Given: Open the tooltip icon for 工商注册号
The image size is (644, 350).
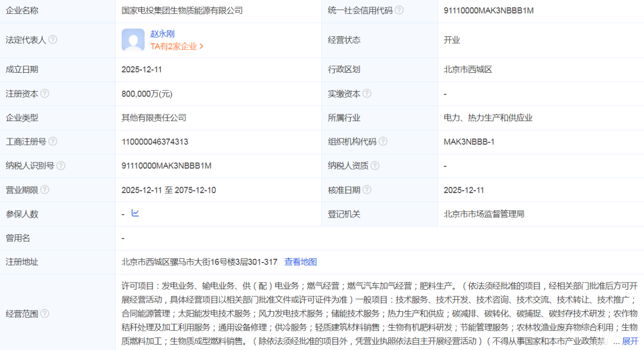Looking at the screenshot, I should pos(53,141).
